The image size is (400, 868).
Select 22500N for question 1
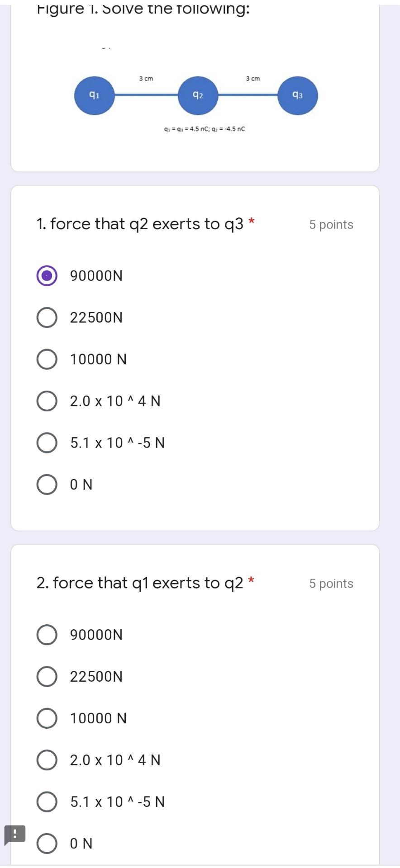tap(46, 317)
